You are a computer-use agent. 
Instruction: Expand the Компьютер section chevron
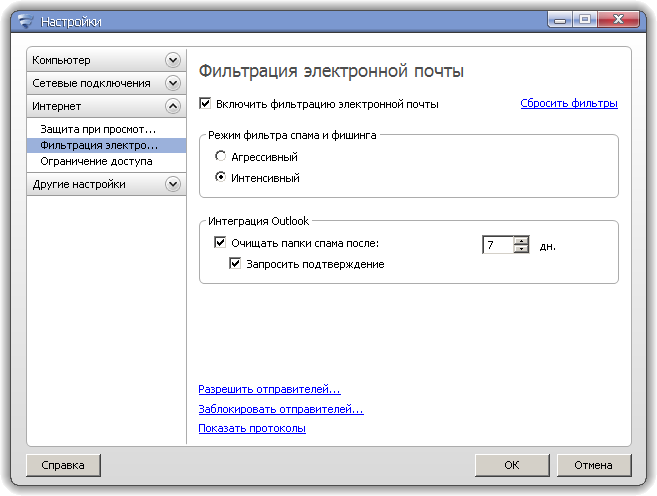(173, 60)
